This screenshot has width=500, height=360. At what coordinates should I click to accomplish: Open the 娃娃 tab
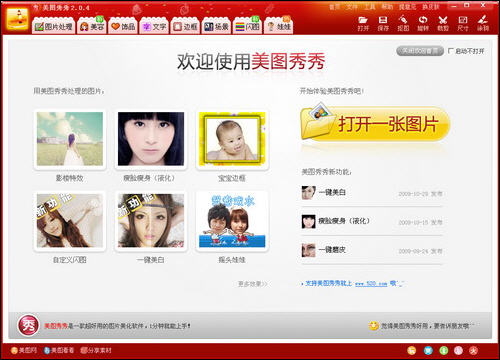click(279, 26)
